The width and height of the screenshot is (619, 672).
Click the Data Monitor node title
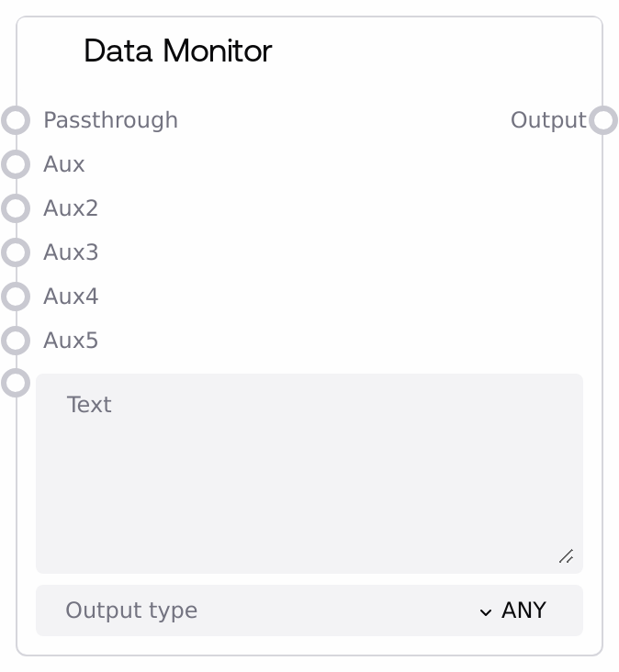pyautogui.click(x=177, y=50)
